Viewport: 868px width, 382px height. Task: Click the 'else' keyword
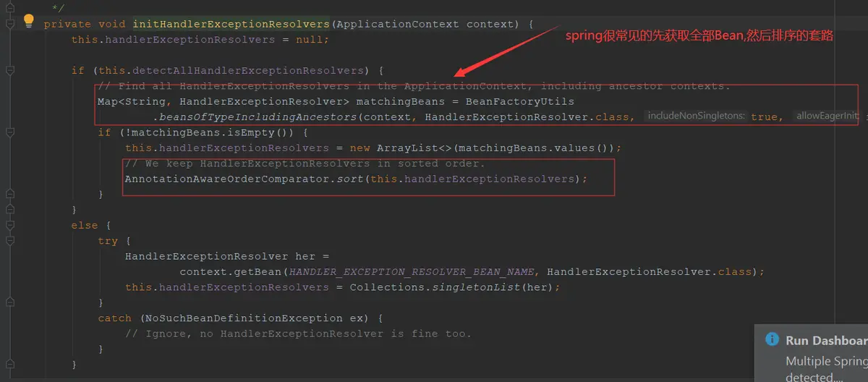(x=85, y=225)
